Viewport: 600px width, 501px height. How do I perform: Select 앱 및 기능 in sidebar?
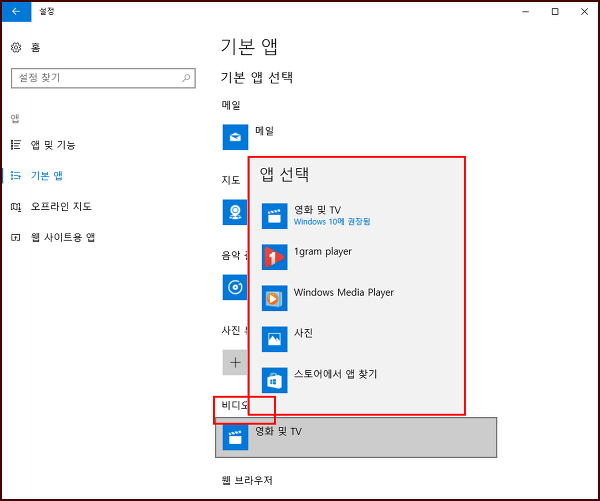53,145
